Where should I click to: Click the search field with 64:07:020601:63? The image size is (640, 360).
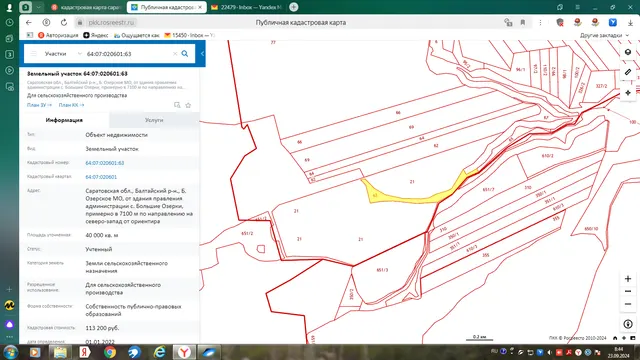128,53
